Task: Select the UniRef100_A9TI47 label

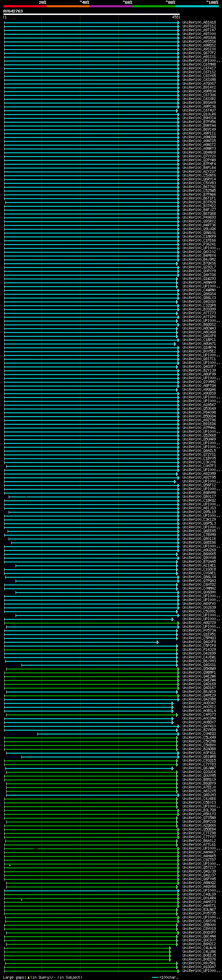Action: click(x=199, y=30)
